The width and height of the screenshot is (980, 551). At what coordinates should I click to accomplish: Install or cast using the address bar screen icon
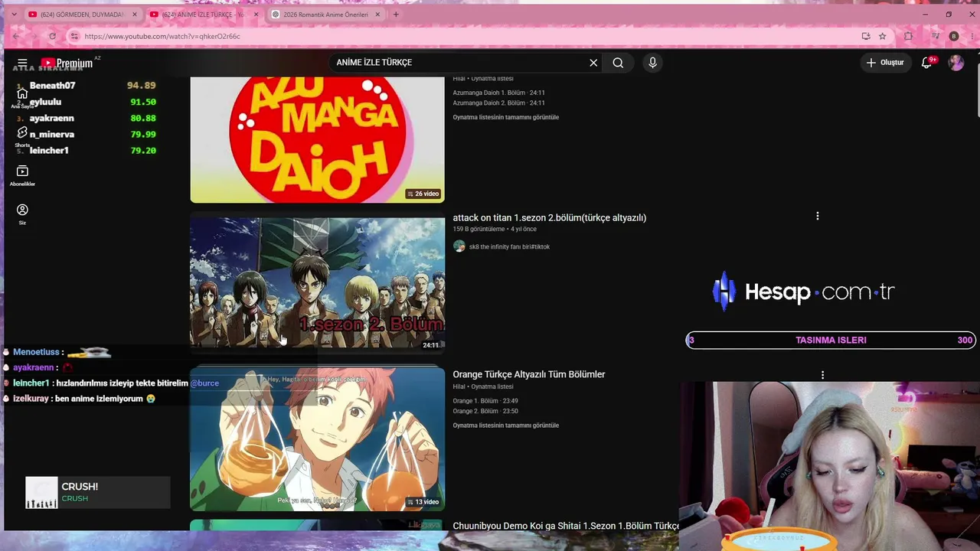[x=866, y=36]
